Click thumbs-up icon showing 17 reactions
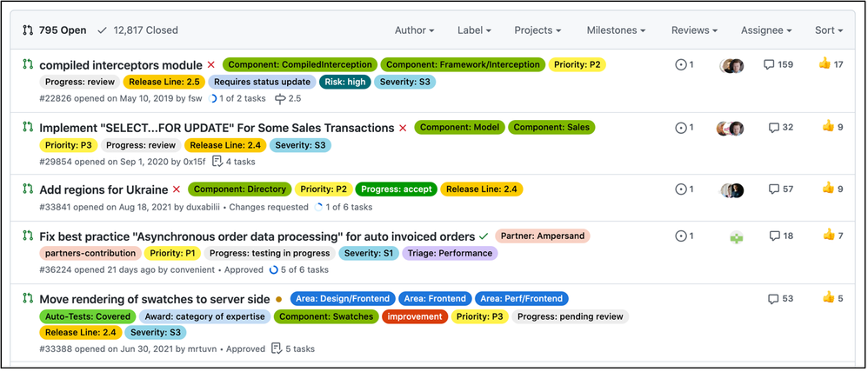 [825, 64]
